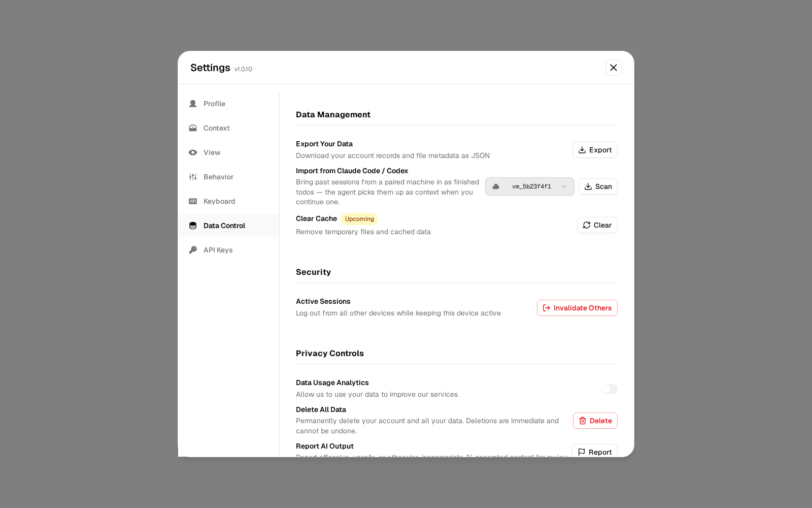Click the Security section heading

click(313, 272)
